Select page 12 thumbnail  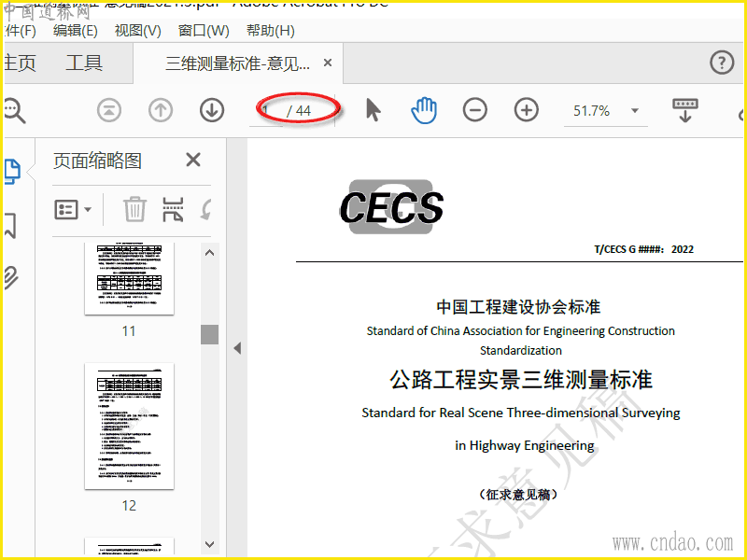coord(129,427)
